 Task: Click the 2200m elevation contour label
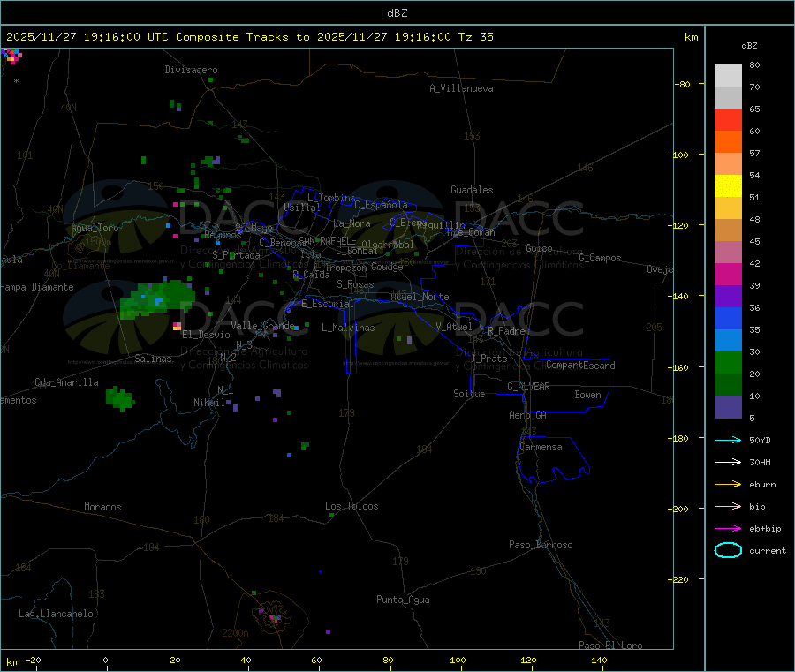(235, 633)
